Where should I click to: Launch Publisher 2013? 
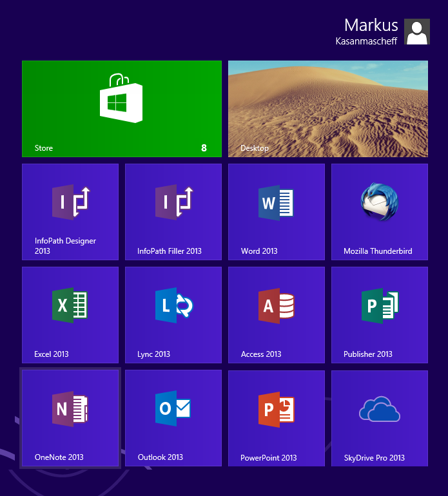click(x=380, y=315)
